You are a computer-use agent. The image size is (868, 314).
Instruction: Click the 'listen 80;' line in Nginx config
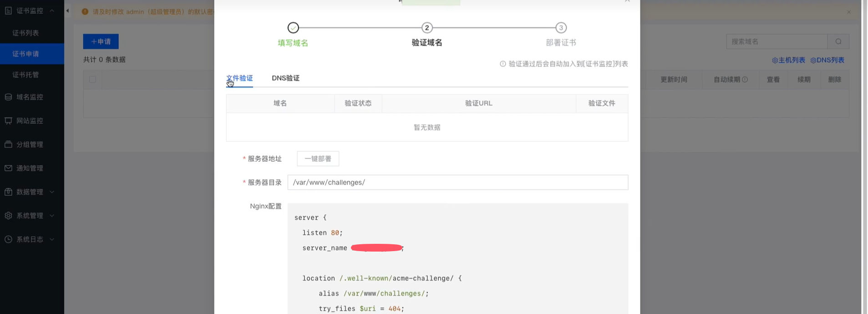(322, 233)
